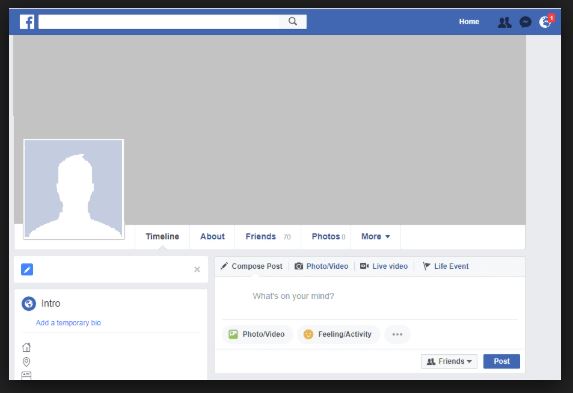Select the Live video option
Viewport: 573px width, 393px height.
[x=384, y=266]
